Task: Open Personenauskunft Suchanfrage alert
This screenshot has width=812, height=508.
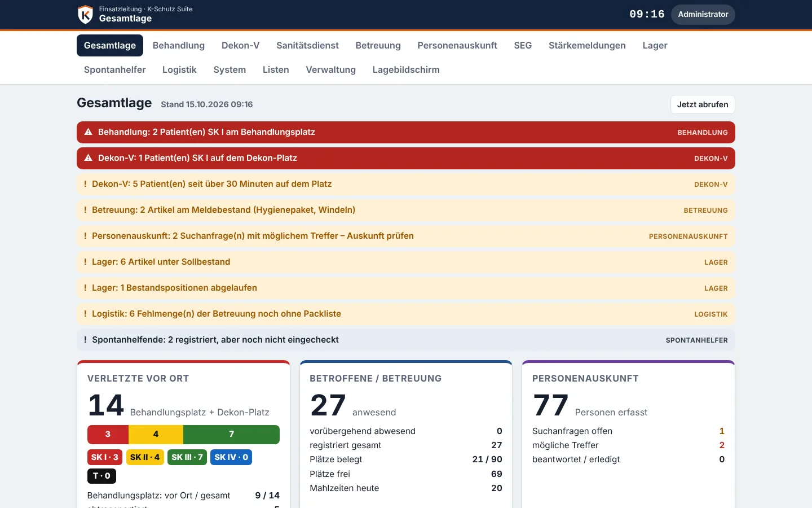Action: tap(406, 236)
